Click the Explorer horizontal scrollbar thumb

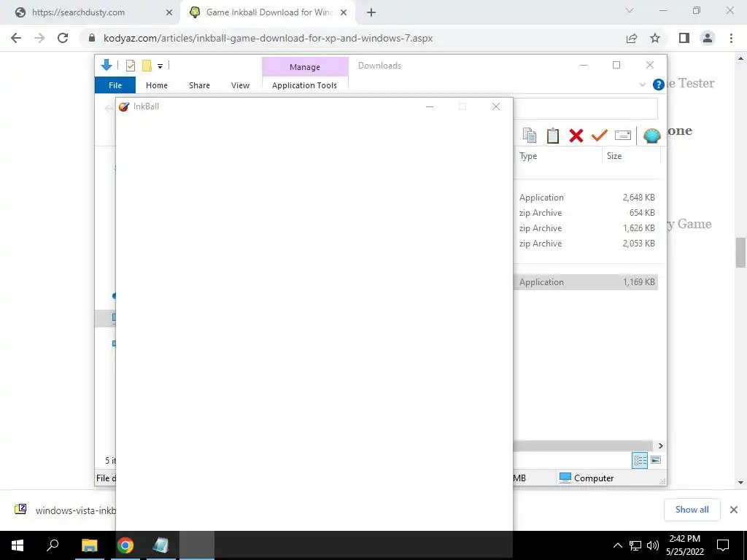tap(583, 446)
